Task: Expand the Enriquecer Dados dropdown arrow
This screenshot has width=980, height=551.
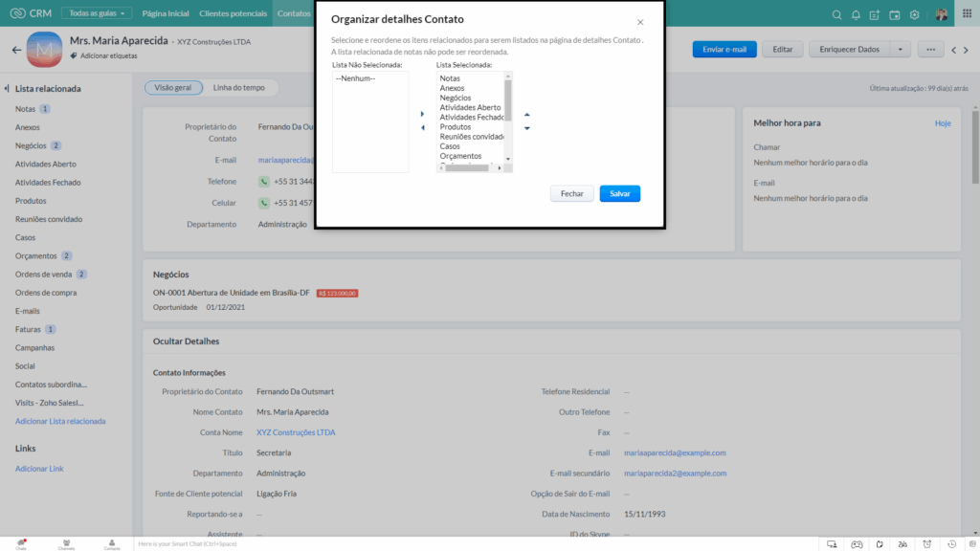Action: click(x=900, y=50)
